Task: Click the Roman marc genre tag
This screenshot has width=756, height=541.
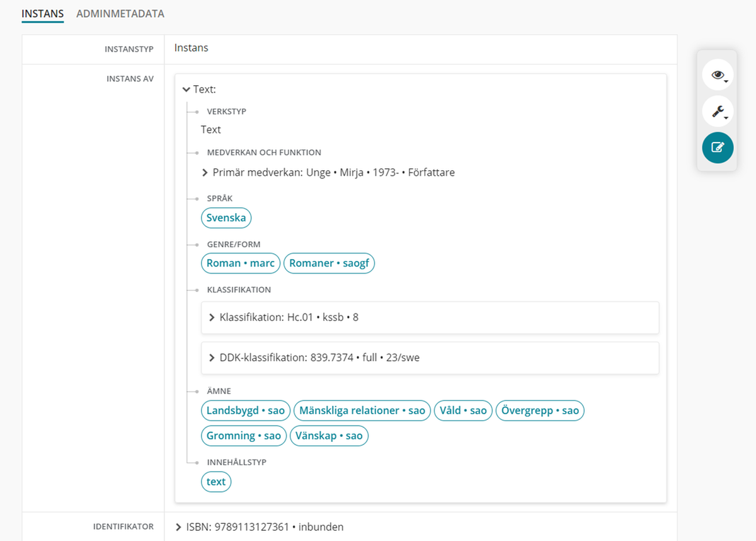Action: pyautogui.click(x=241, y=264)
